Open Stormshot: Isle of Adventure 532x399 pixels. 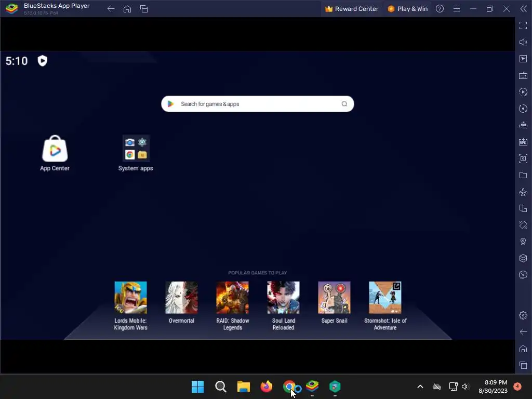[x=385, y=305]
